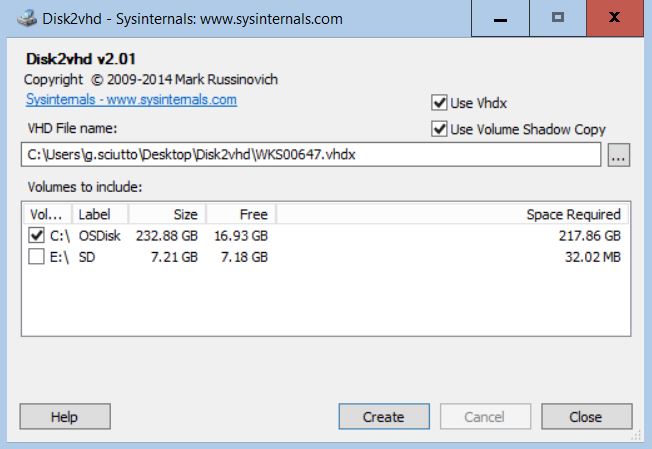
Task: Click the C:\ volume text
Action: 59,236
